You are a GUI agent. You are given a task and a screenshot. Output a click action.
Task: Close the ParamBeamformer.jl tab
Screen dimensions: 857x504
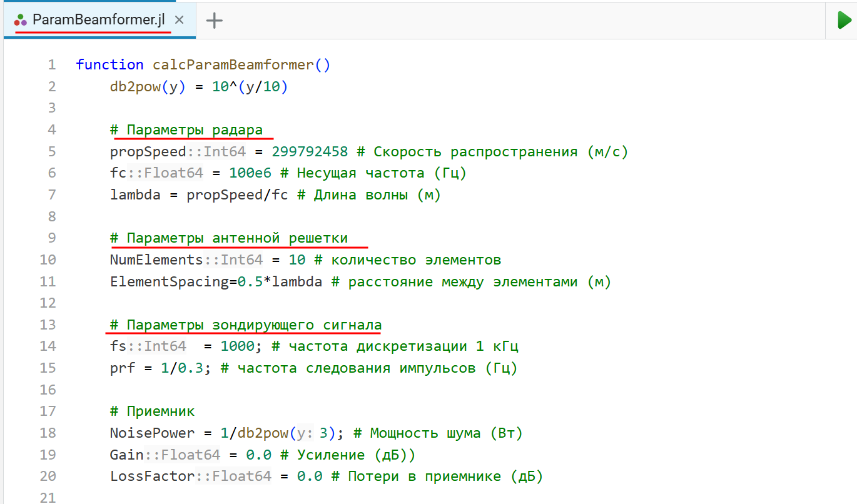tap(180, 20)
